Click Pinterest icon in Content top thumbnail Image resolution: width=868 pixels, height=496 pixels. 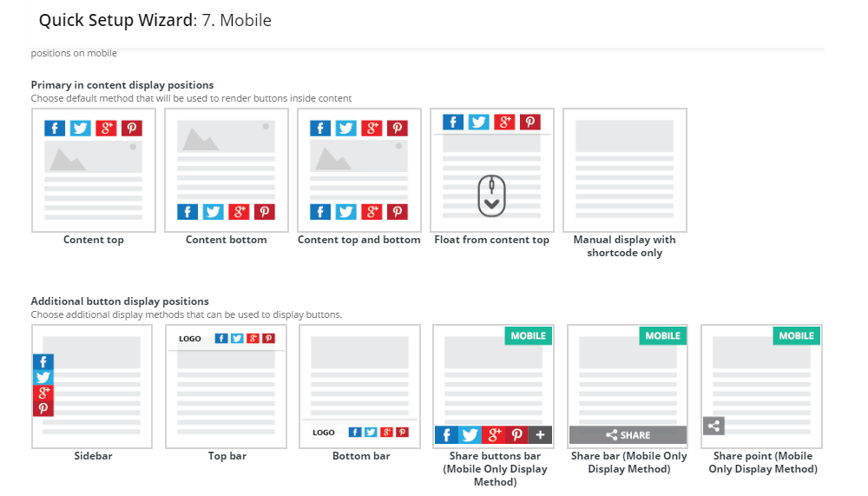tap(132, 128)
